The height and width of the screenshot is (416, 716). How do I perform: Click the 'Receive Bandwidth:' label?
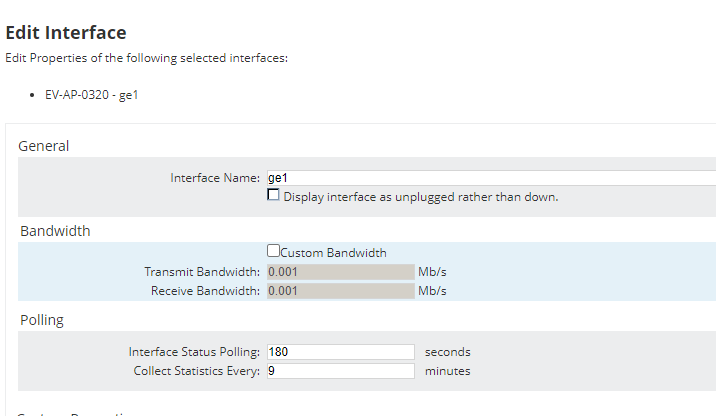205,291
